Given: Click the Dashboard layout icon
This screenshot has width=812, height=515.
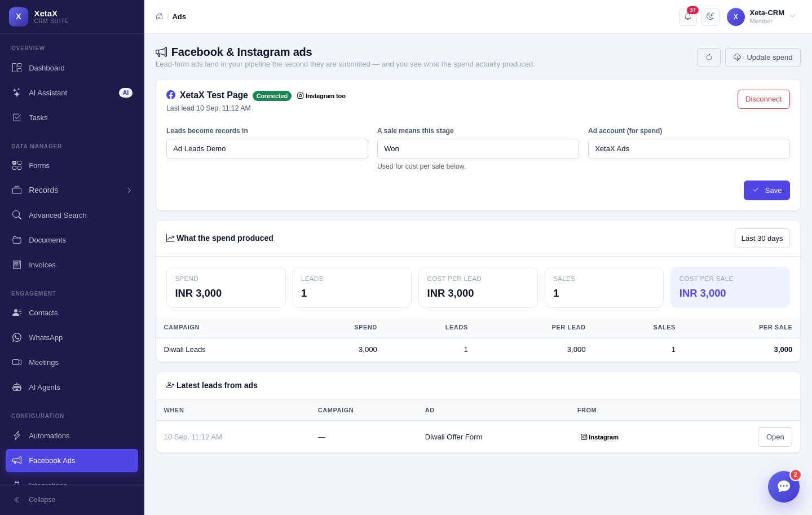Looking at the screenshot, I should tap(17, 68).
